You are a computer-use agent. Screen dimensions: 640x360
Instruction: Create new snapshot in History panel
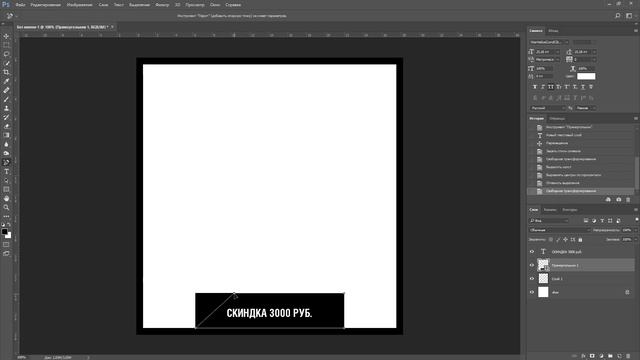(618, 200)
